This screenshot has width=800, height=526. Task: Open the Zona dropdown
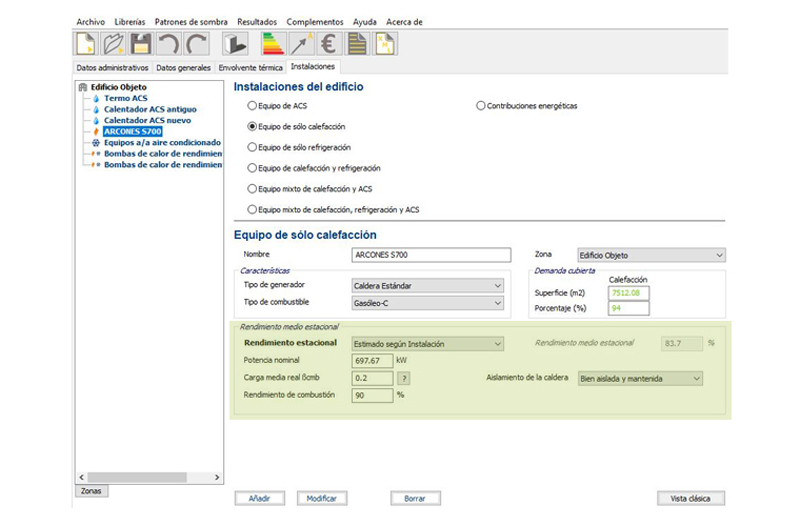click(x=651, y=255)
